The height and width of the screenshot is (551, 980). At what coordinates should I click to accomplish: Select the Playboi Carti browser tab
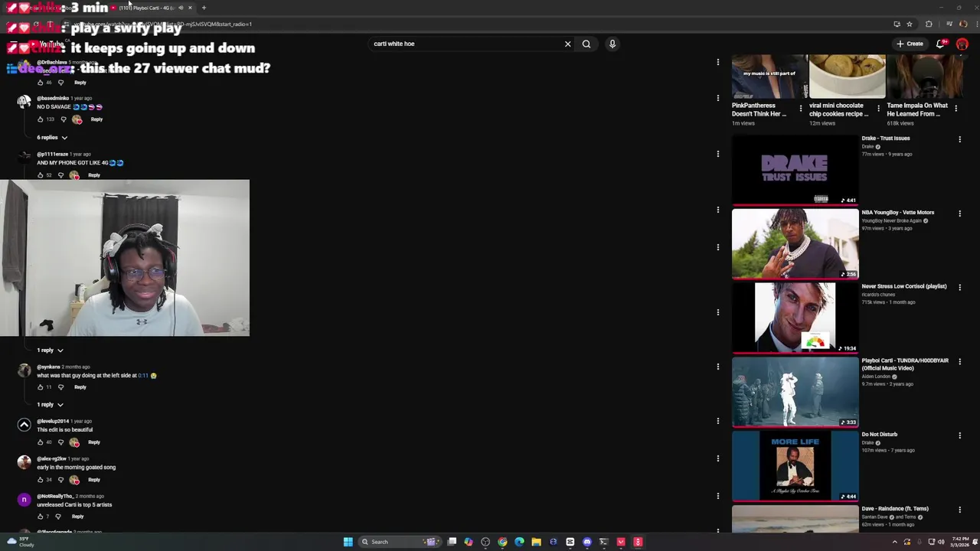coord(145,8)
